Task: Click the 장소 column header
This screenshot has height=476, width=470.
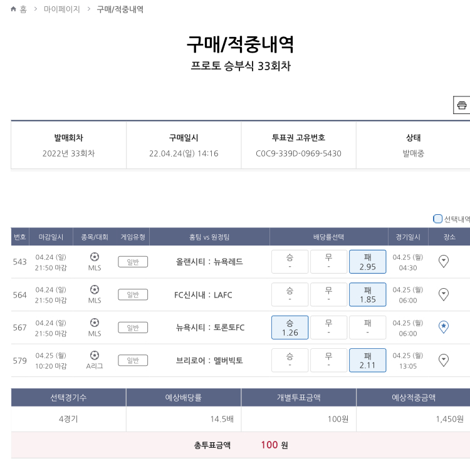Action: (x=449, y=237)
